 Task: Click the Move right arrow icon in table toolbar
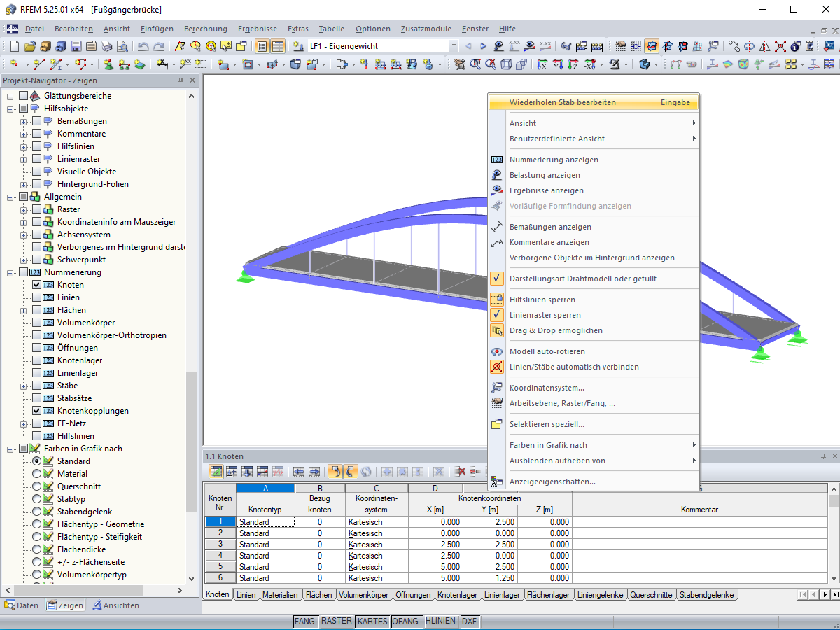click(314, 472)
